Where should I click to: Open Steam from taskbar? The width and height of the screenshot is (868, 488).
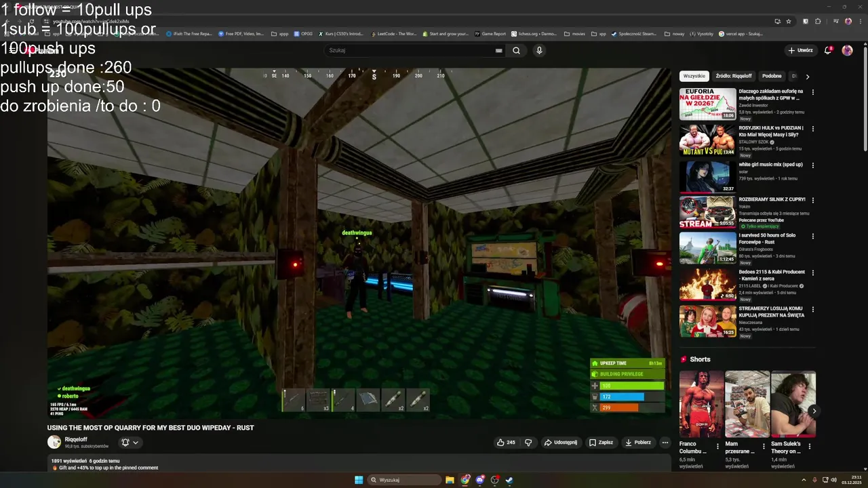click(x=509, y=480)
